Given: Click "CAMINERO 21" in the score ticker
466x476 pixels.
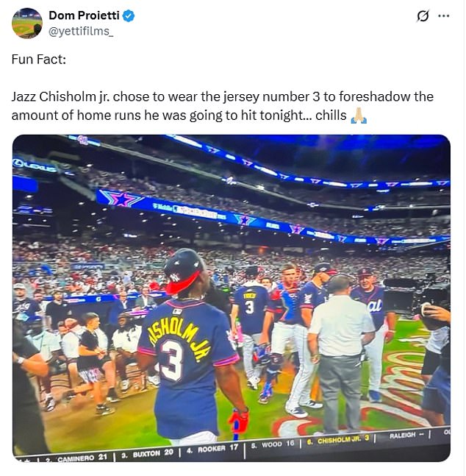Looking at the screenshot, I should pos(82,455).
